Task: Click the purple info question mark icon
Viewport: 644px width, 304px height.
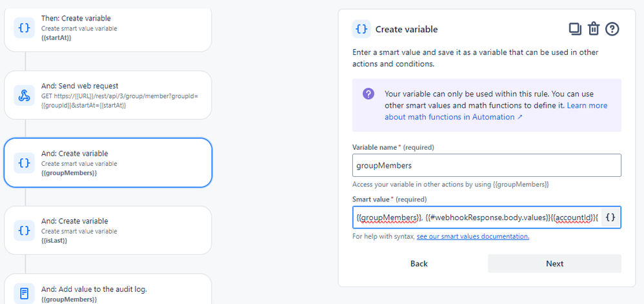Action: 368,94
